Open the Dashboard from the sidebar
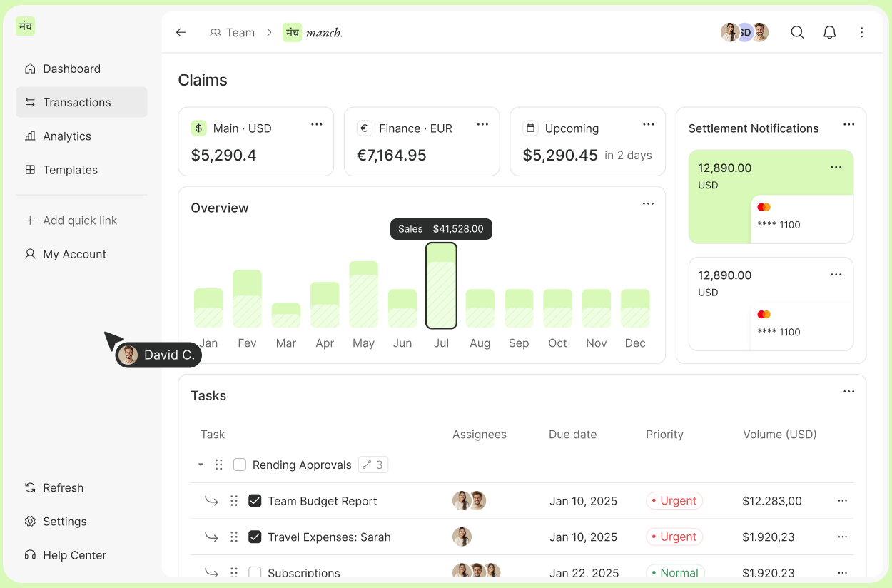892x588 pixels. 71,68
